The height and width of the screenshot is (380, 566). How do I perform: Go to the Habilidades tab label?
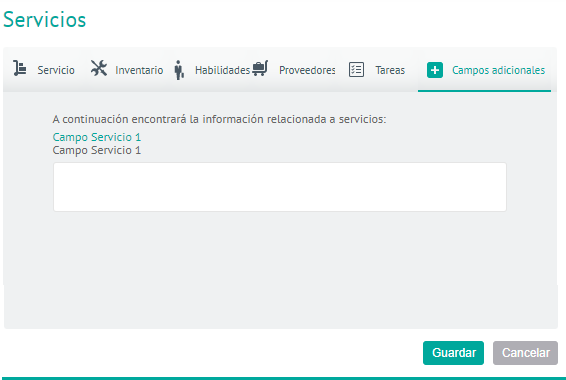tap(222, 70)
